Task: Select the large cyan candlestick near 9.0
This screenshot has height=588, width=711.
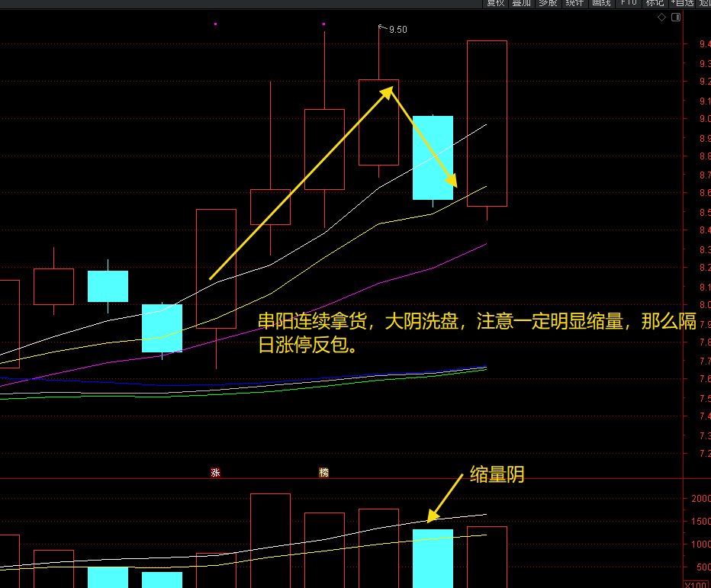Action: click(x=433, y=158)
